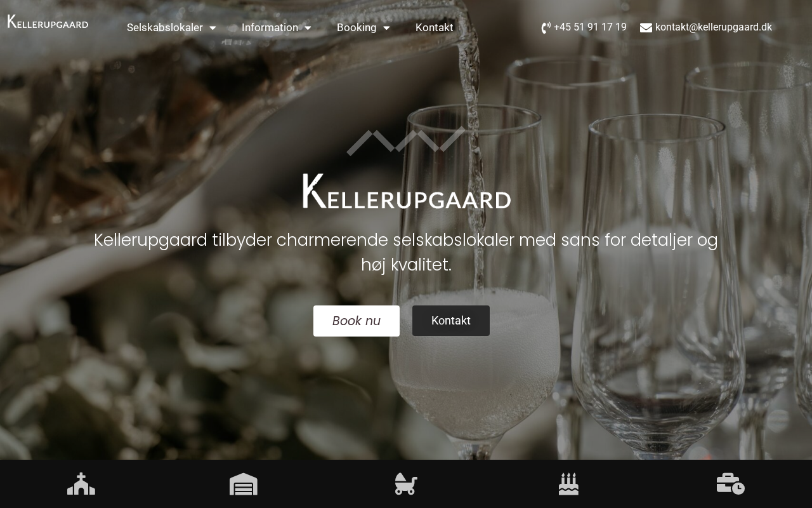Click the envelope email icon

646,28
